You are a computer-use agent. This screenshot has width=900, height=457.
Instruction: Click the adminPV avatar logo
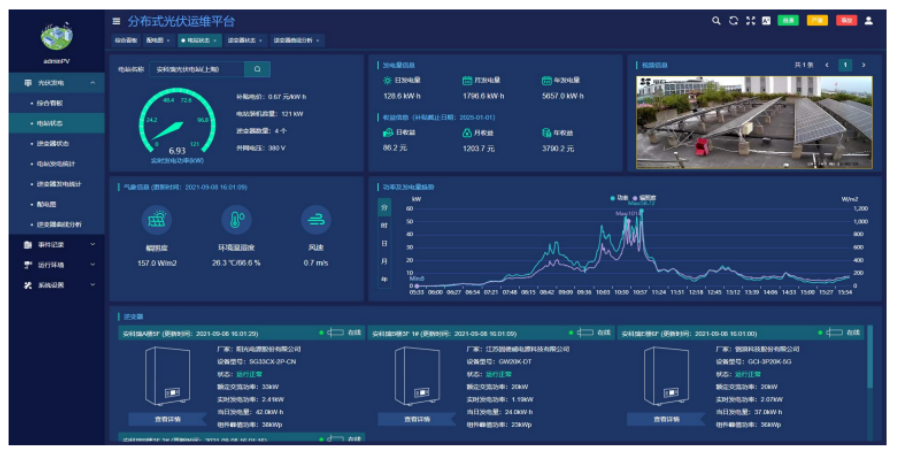[56, 36]
